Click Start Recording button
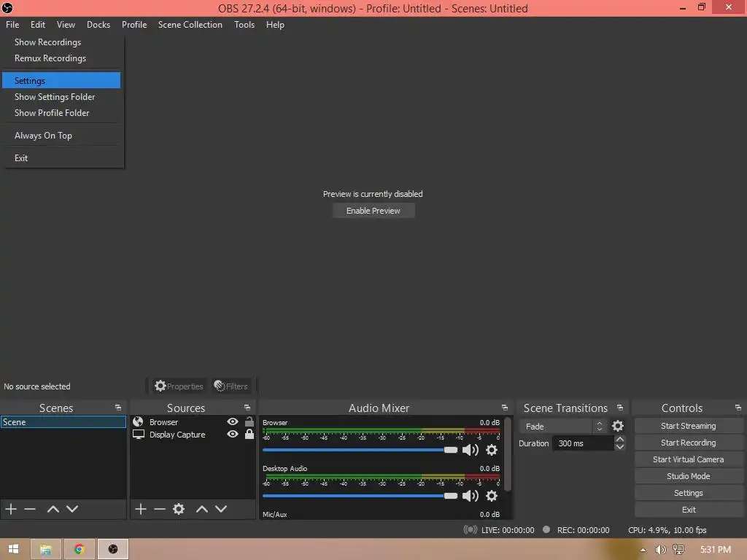The width and height of the screenshot is (747, 560). 689,443
